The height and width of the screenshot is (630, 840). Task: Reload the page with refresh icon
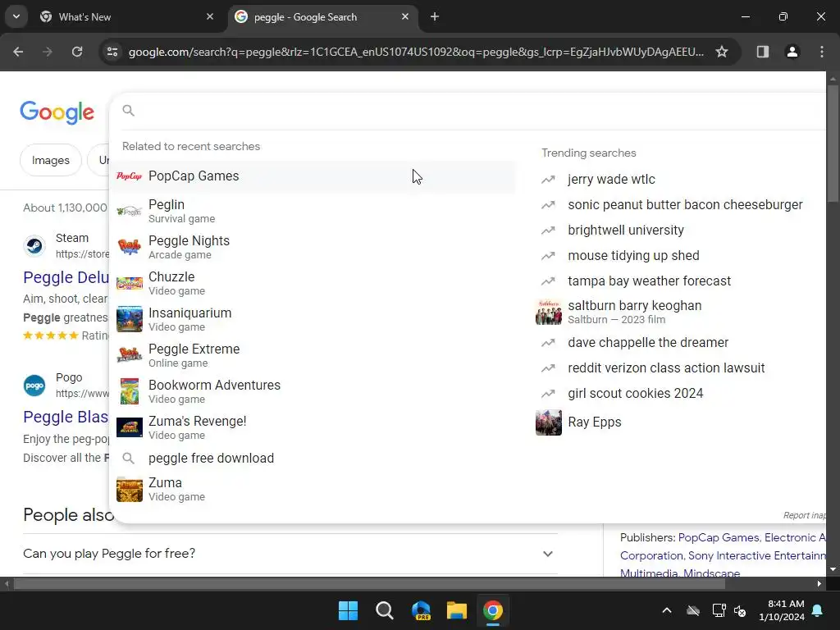point(77,52)
